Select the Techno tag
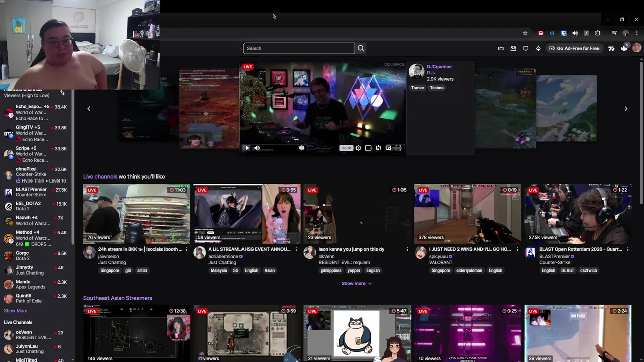This screenshot has height=362, width=644. (x=437, y=88)
